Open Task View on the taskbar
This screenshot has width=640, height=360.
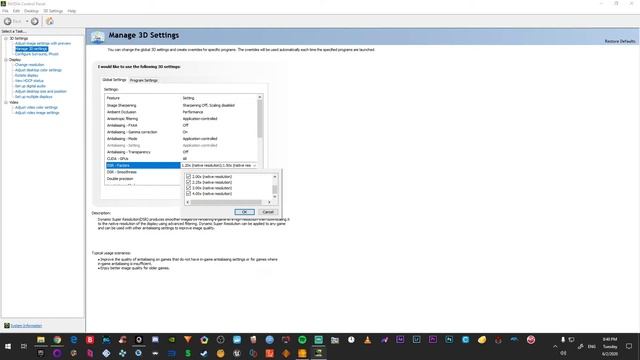(x=24, y=347)
